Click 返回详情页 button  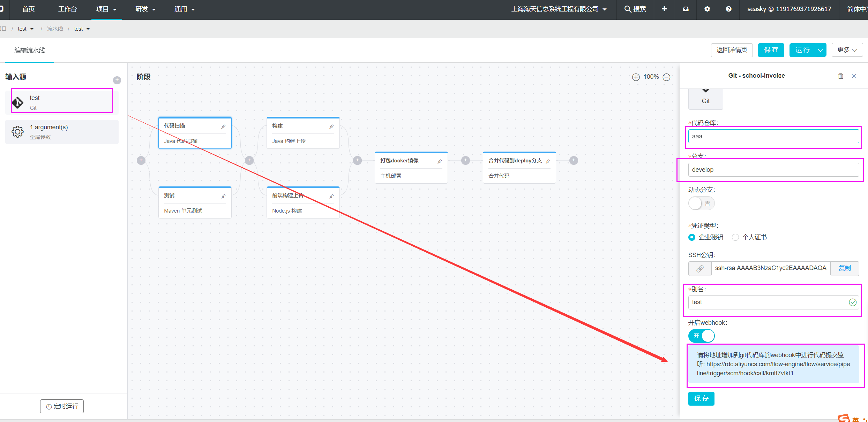tap(732, 50)
